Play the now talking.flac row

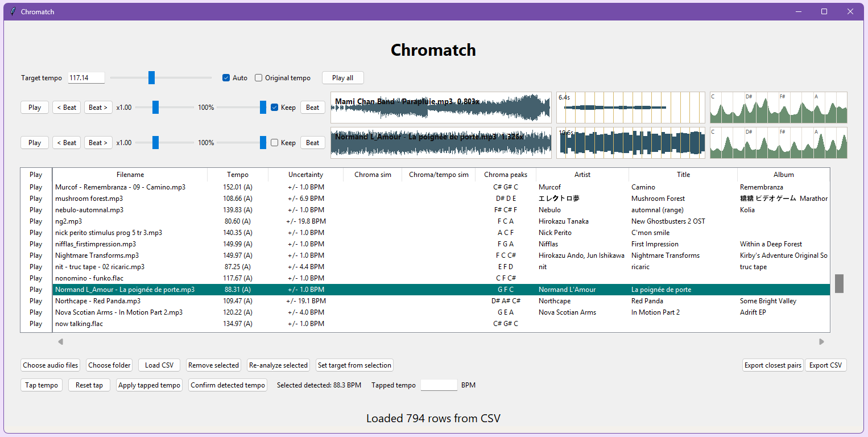(36, 324)
